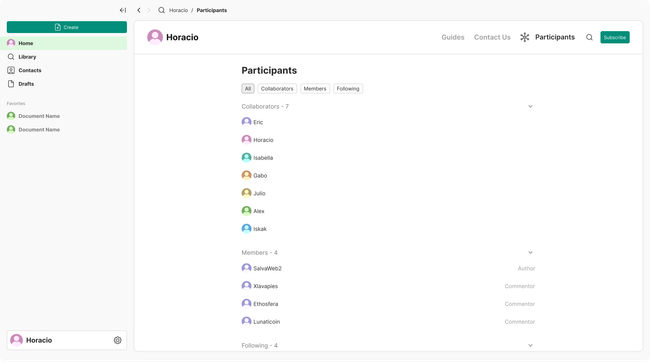
Task: Collapse the Members - 4 section chevron
Action: (x=530, y=253)
